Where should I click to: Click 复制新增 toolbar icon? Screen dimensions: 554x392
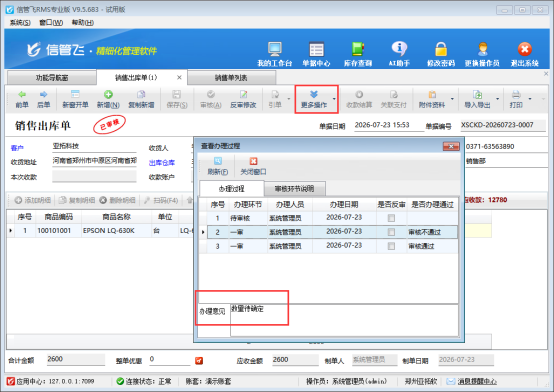pos(141,99)
